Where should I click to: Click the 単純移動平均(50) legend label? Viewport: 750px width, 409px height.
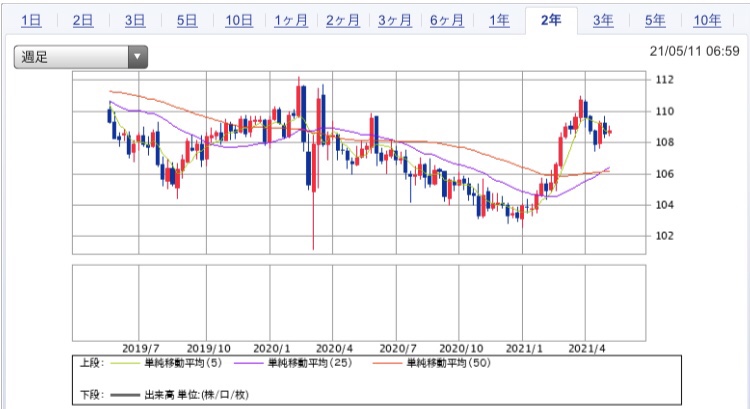[449, 363]
